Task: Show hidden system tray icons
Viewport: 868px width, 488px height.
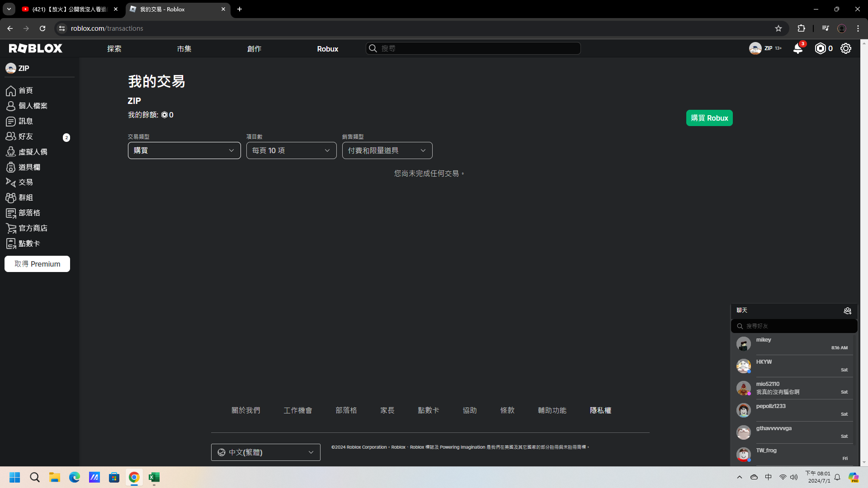Action: pos(740,477)
